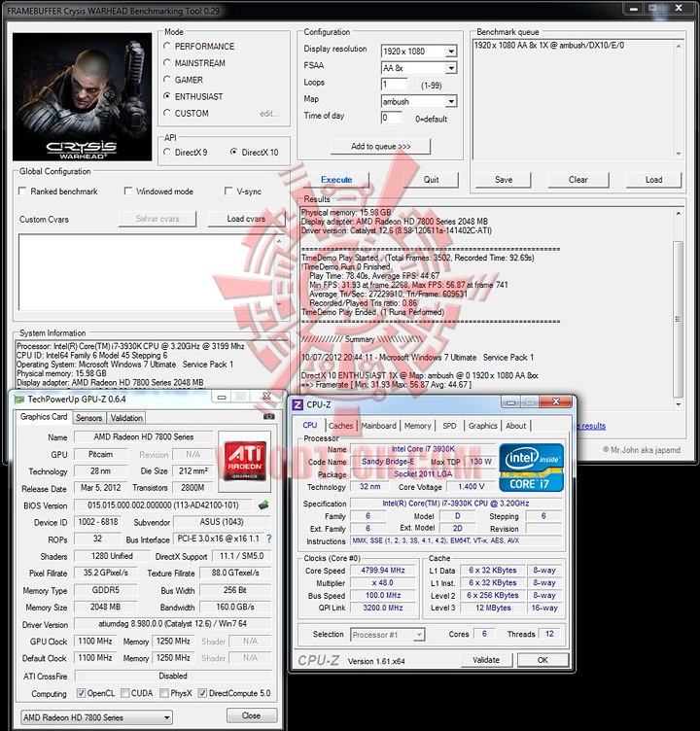
Task: Click the Close button in GPU-Z
Action: coord(252,715)
